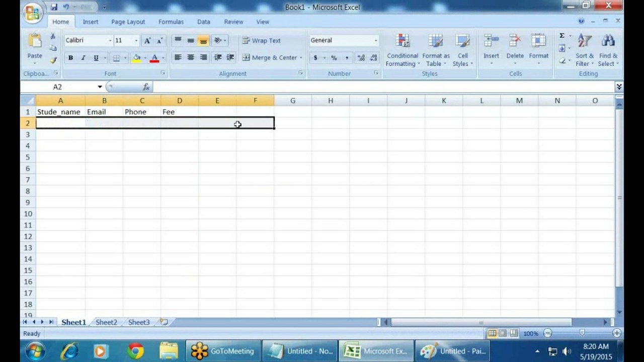Open Alignment dialog launcher

pyautogui.click(x=301, y=73)
